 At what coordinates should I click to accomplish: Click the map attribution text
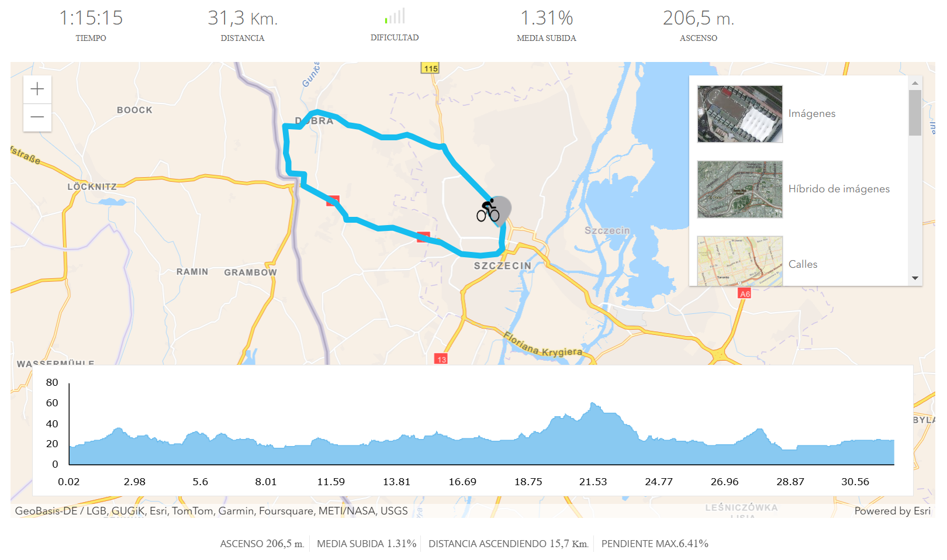click(211, 511)
